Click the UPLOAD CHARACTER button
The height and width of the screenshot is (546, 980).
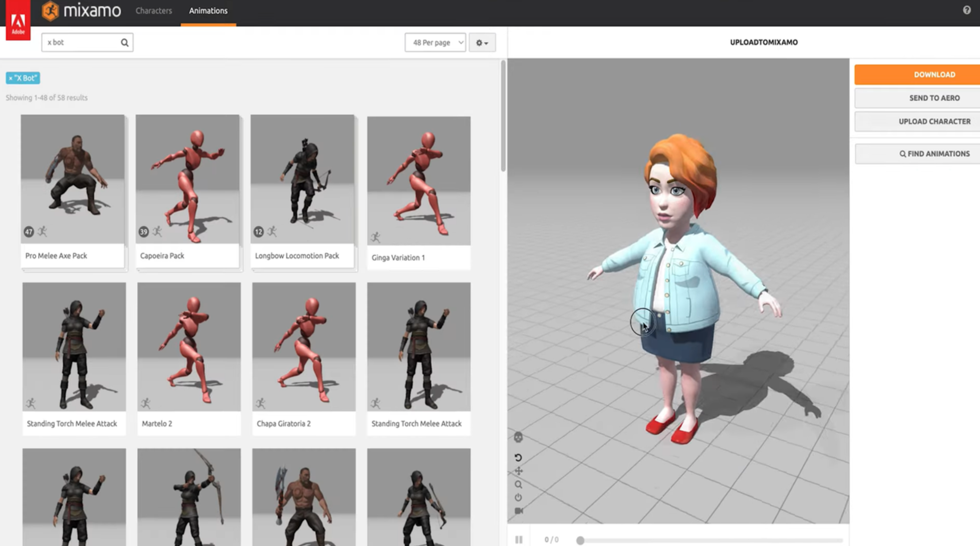click(934, 121)
